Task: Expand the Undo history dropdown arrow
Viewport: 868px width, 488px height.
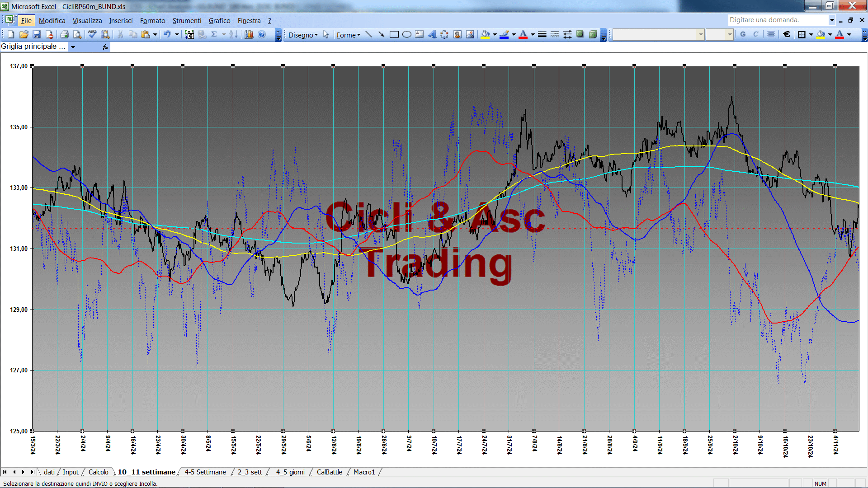Action: point(177,34)
